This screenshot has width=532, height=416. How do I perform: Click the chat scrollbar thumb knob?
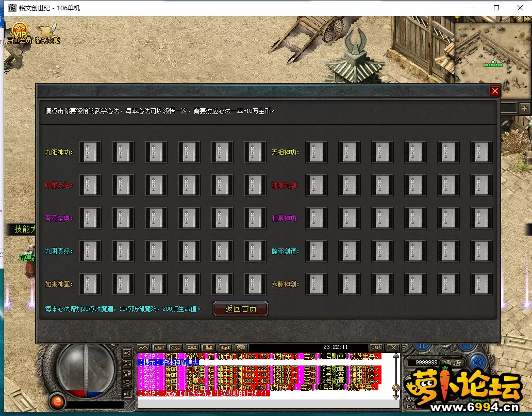point(395,388)
